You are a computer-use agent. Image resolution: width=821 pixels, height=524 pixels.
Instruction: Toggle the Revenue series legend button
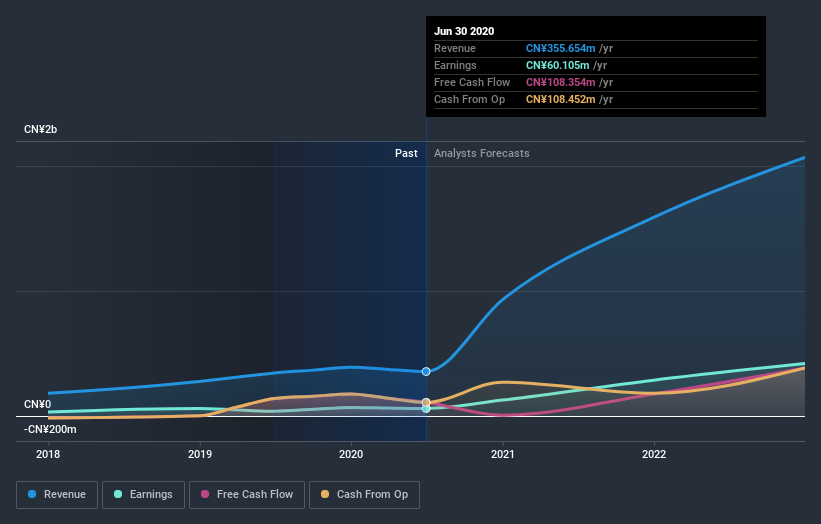[x=57, y=495]
